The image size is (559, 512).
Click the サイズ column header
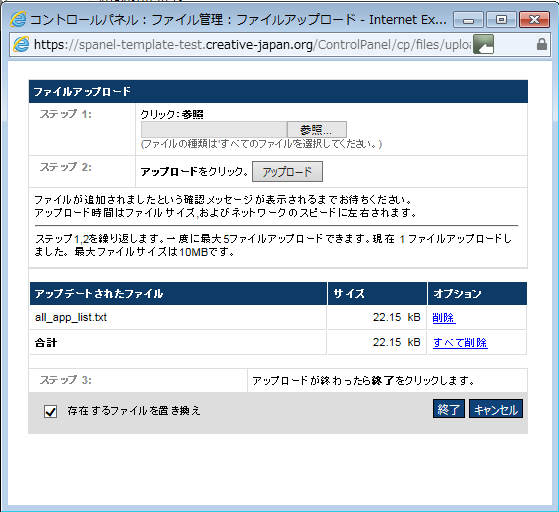click(x=377, y=293)
